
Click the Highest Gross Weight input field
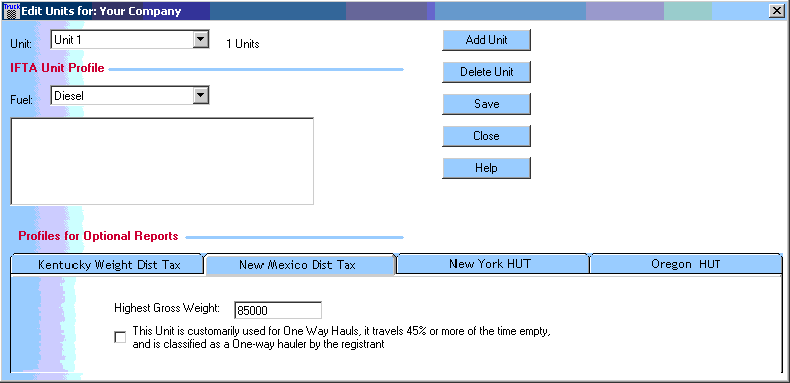pyautogui.click(x=278, y=310)
